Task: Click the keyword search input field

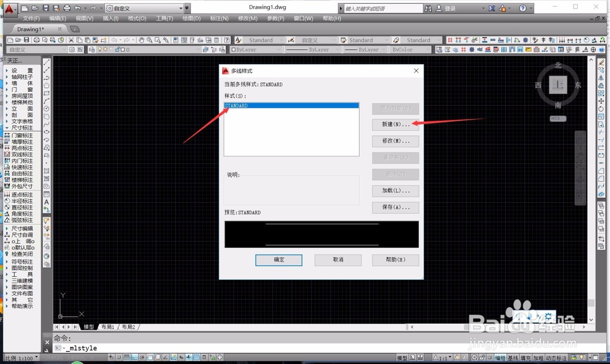Action: pyautogui.click(x=383, y=9)
